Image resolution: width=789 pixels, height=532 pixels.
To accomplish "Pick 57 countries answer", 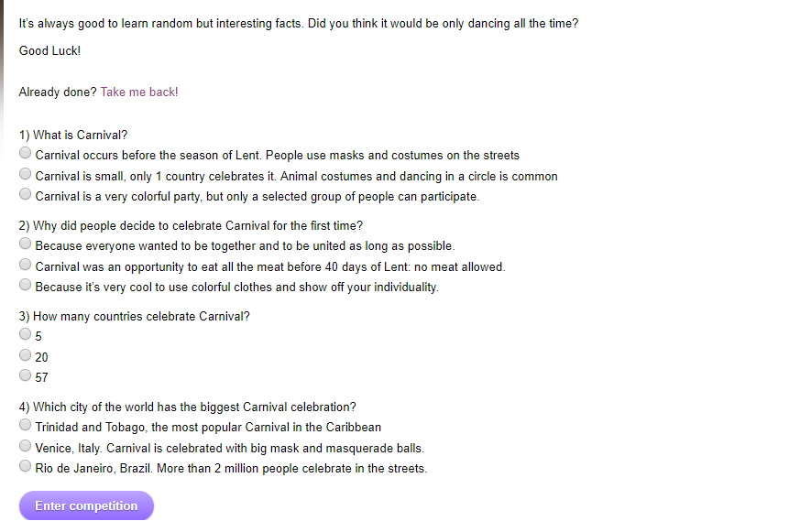I will click(25, 375).
